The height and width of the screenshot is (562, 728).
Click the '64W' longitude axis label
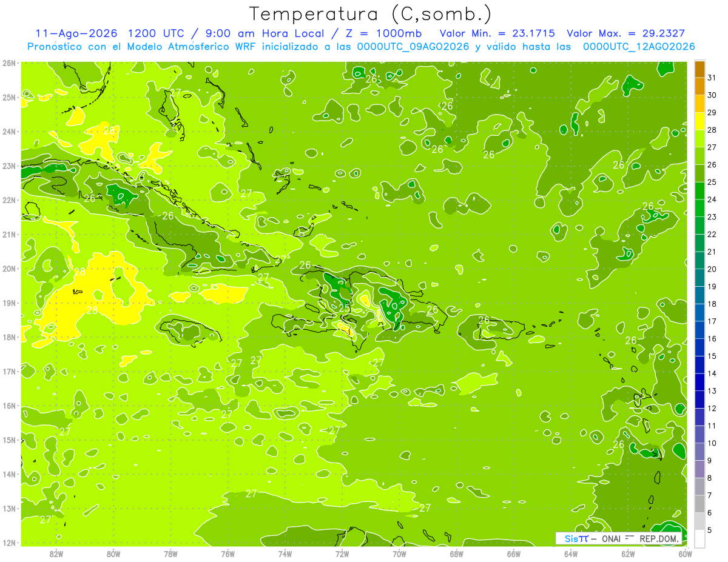pos(571,553)
